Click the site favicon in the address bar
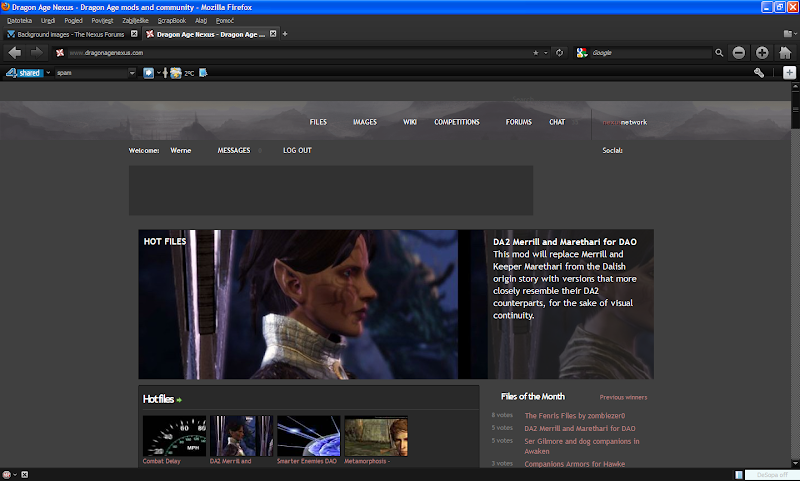This screenshot has width=800, height=481. tap(60, 53)
